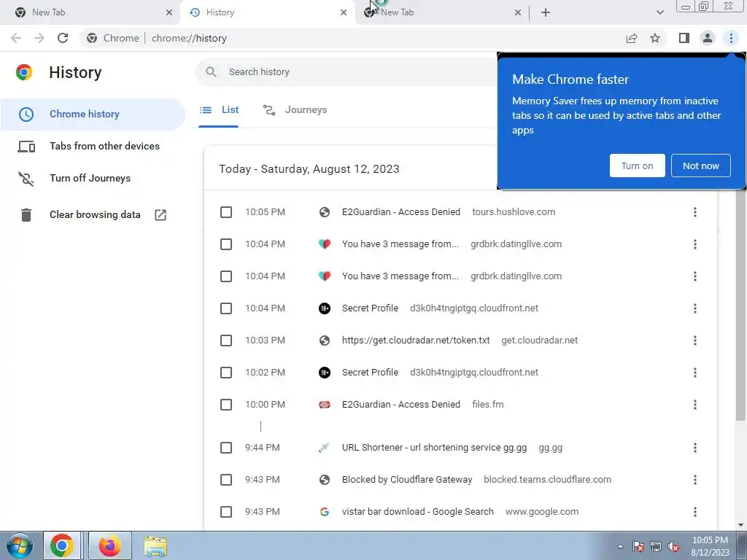Check the vistar bar download search entry

point(226,512)
